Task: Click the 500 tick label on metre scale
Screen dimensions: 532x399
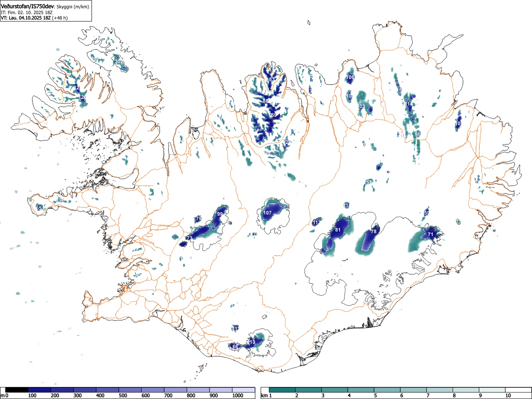Action: [x=123, y=396]
